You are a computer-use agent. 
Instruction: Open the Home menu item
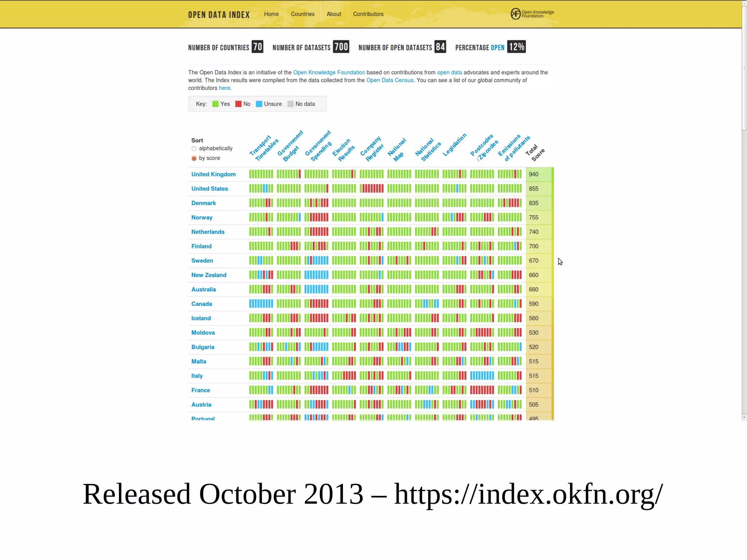(x=271, y=14)
